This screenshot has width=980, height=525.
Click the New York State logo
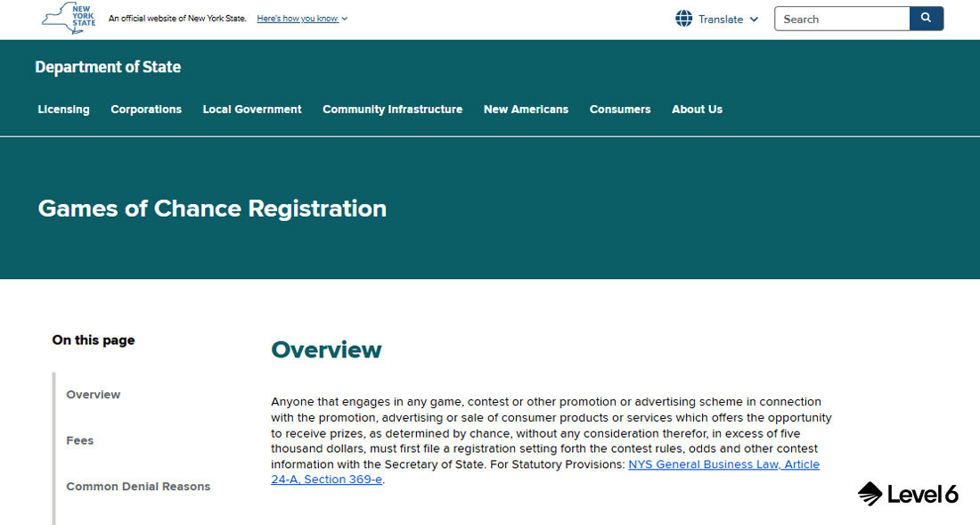(69, 19)
